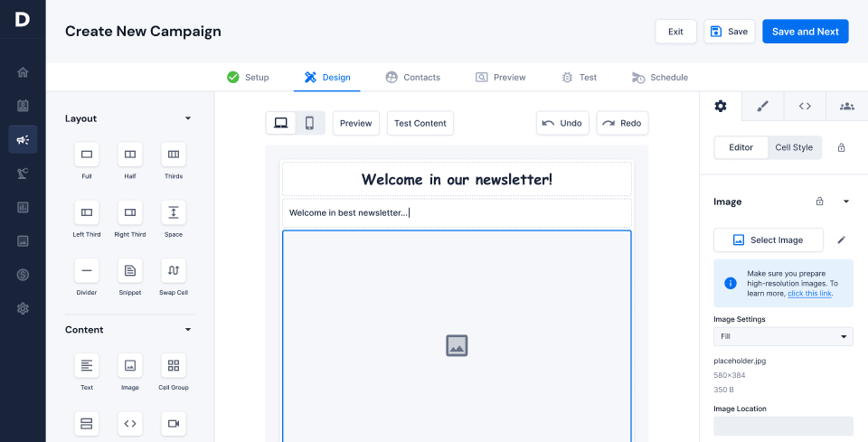The image size is (868, 442).
Task: Redo the last change
Action: pos(622,123)
